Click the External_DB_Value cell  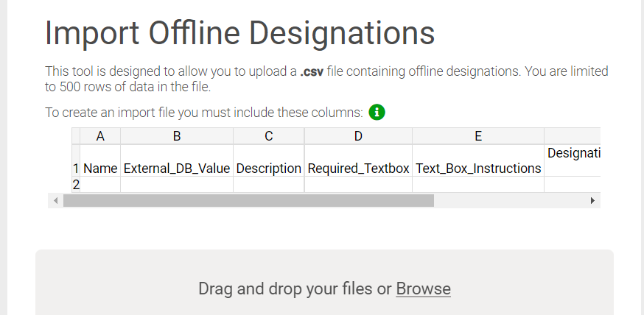tap(177, 168)
